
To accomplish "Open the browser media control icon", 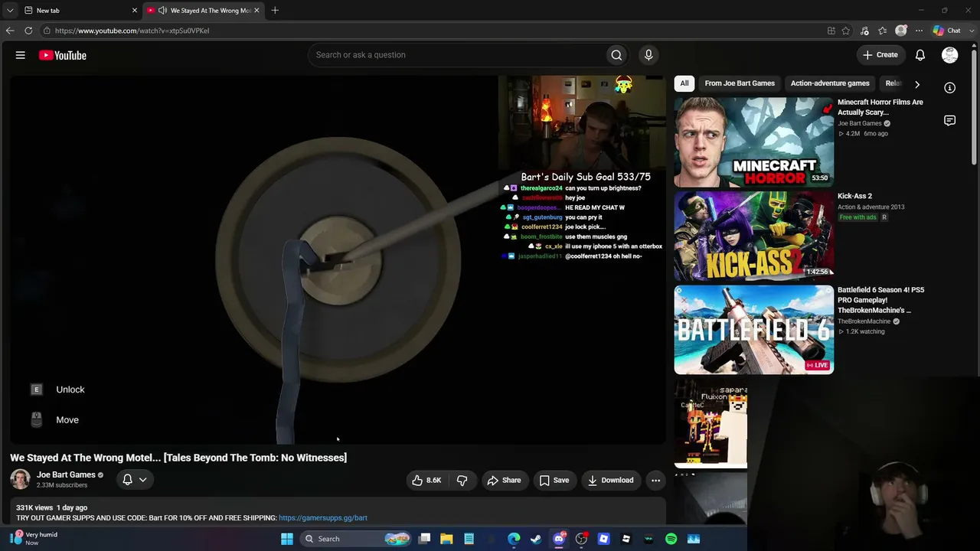I will [x=864, y=31].
